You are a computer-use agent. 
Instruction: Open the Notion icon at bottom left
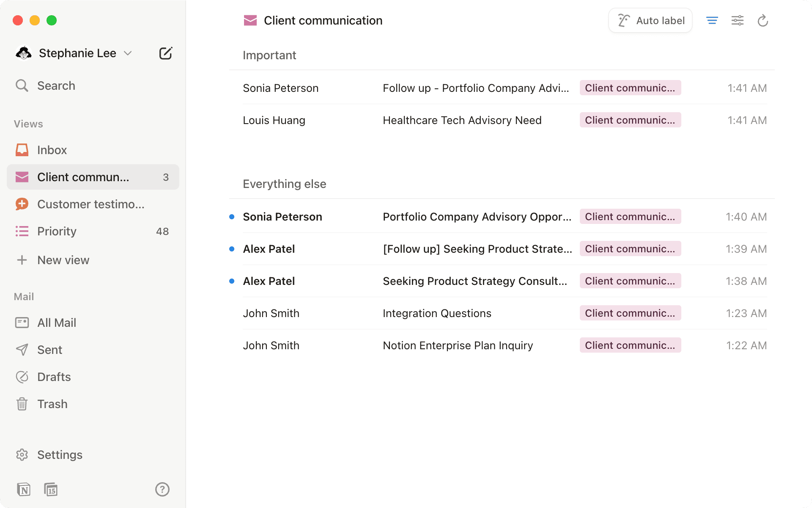click(24, 489)
